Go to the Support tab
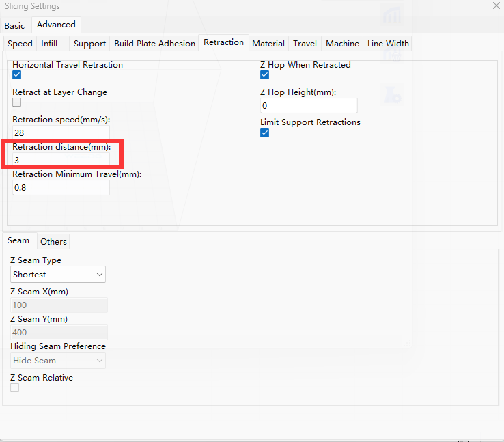This screenshot has height=442, width=504. [x=89, y=44]
